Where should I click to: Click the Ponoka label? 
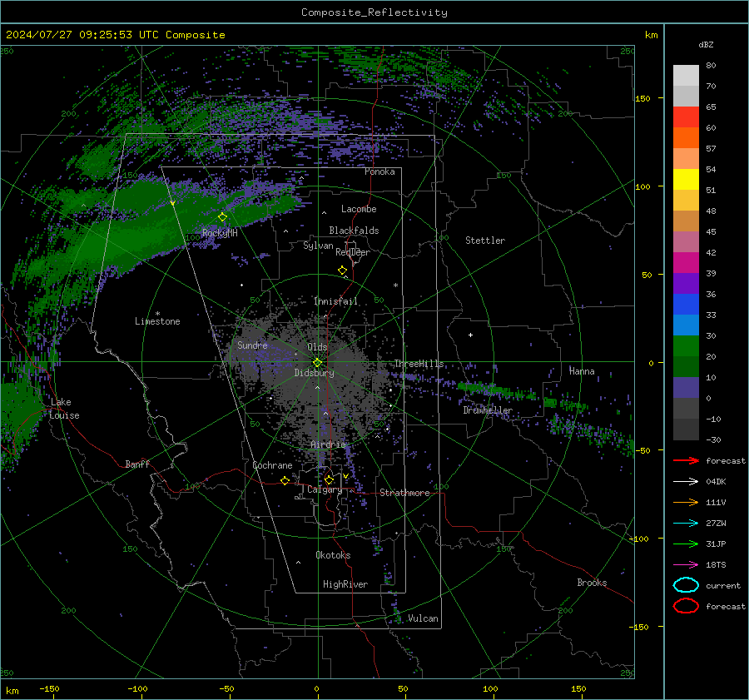[379, 171]
